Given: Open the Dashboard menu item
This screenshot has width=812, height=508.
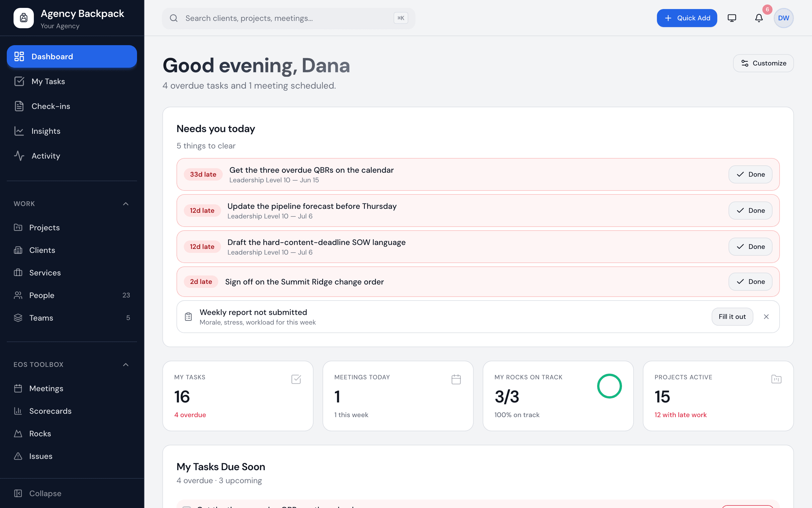Looking at the screenshot, I should coord(72,56).
